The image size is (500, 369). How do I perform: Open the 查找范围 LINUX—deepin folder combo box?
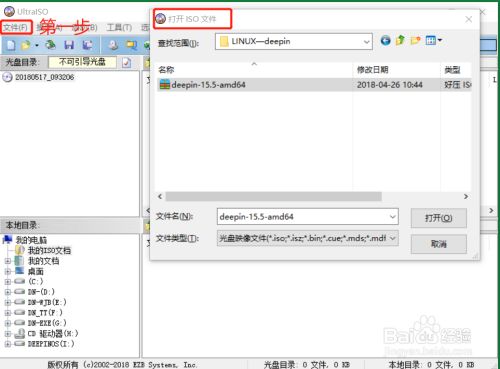pos(294,42)
